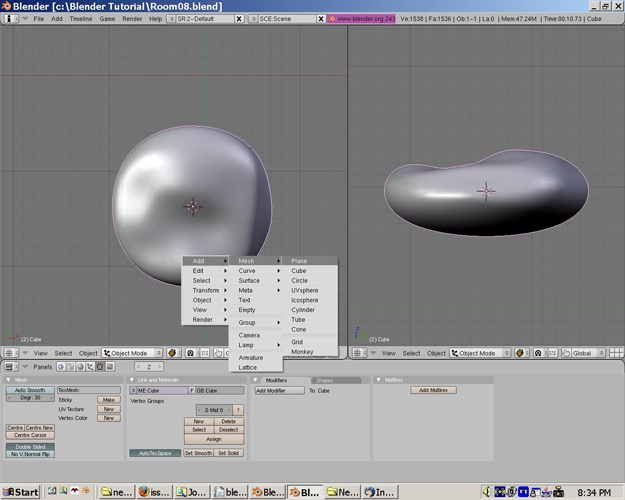625x500 pixels.
Task: Open the Object Mode dropdown in left viewport
Action: point(131,353)
